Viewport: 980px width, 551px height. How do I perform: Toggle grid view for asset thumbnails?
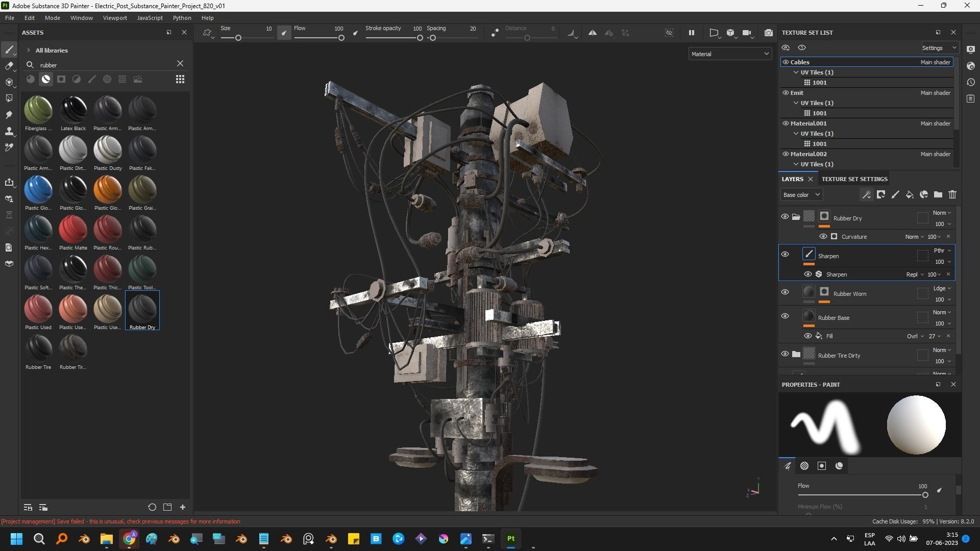[180, 79]
